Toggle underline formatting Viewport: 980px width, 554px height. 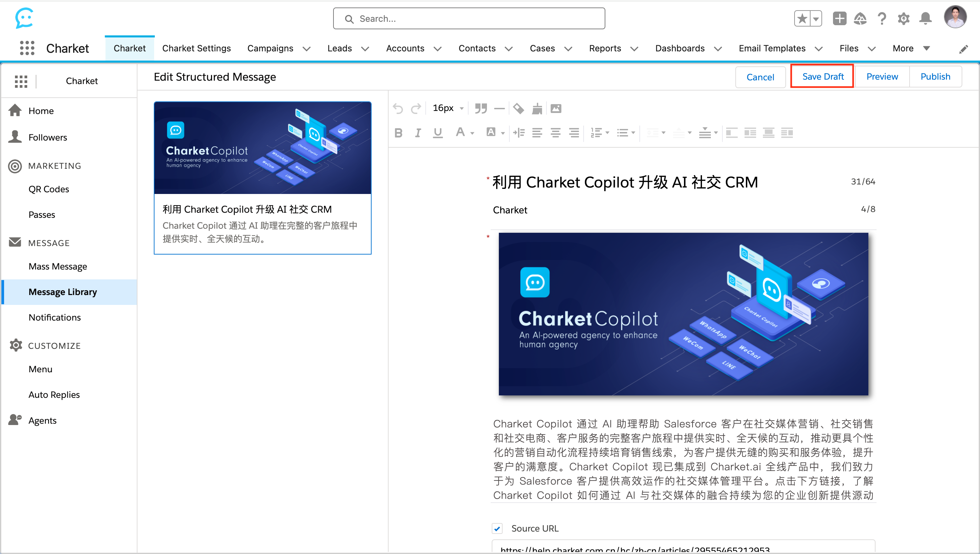[438, 133]
